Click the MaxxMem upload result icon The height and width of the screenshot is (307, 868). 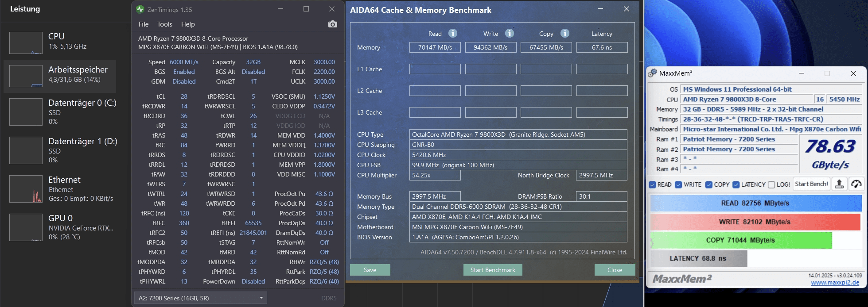[x=839, y=184]
